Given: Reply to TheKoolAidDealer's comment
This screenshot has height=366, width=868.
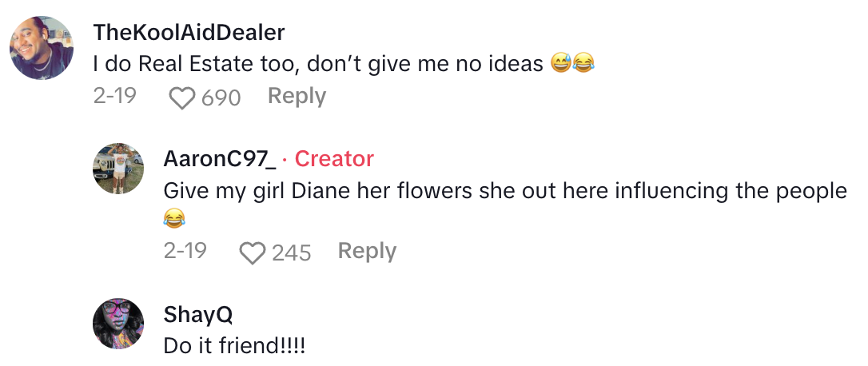Looking at the screenshot, I should click(x=297, y=97).
